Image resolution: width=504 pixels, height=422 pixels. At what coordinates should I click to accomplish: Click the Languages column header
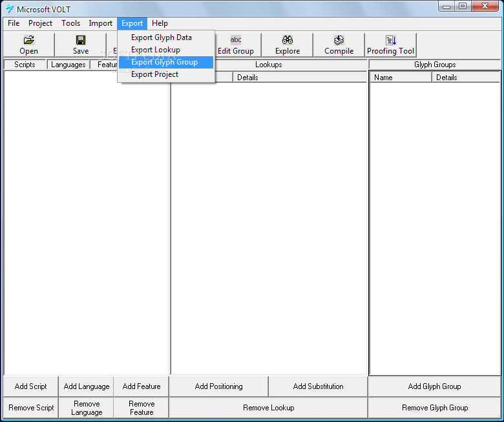coord(68,65)
